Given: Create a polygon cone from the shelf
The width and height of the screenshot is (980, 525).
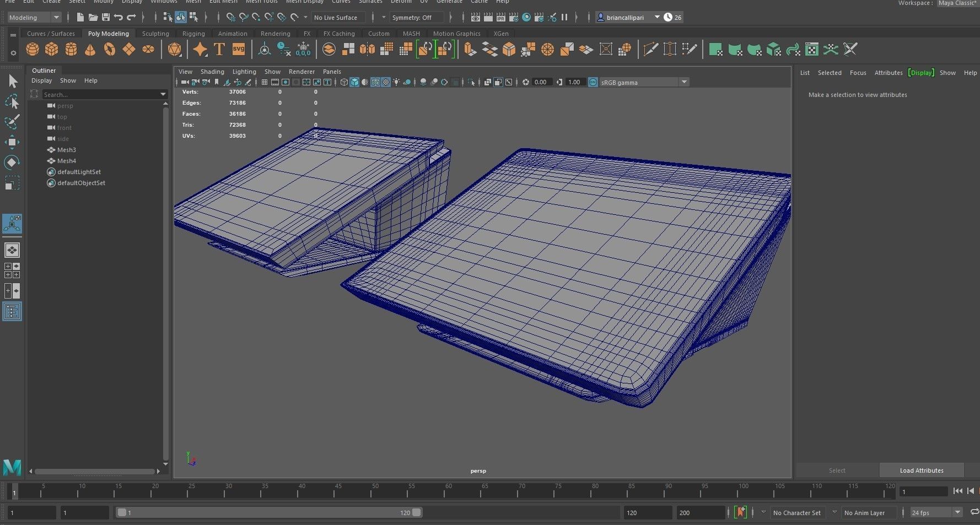Looking at the screenshot, I should [x=90, y=50].
